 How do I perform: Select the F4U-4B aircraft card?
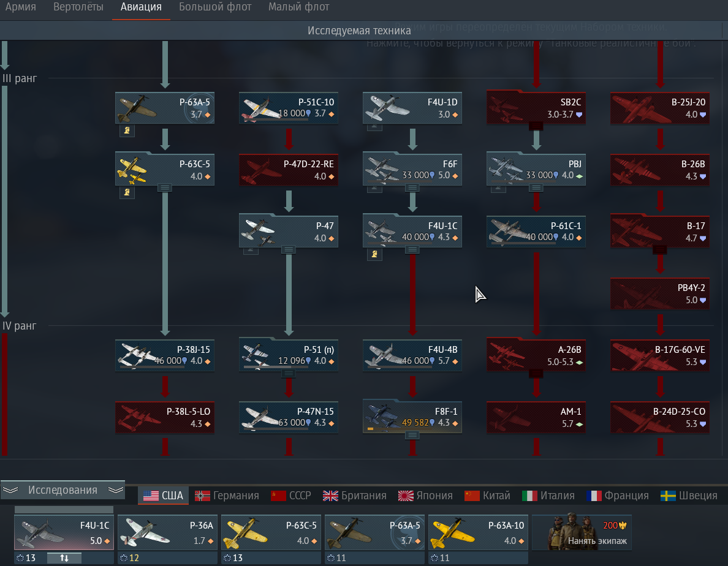412,355
